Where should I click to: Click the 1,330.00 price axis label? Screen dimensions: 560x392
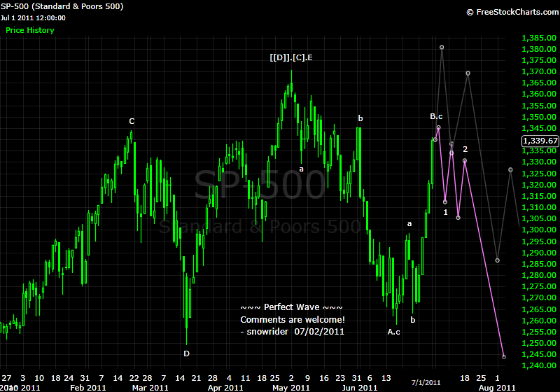pos(539,162)
